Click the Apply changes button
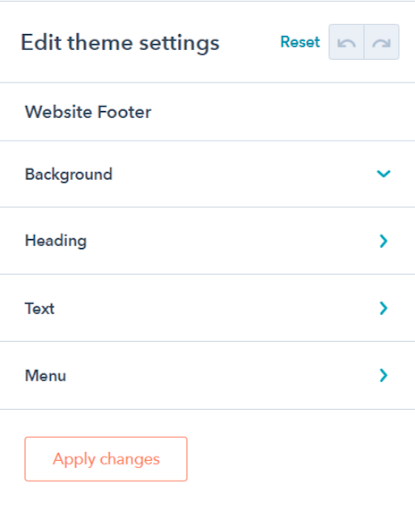The width and height of the screenshot is (415, 512). 106,459
